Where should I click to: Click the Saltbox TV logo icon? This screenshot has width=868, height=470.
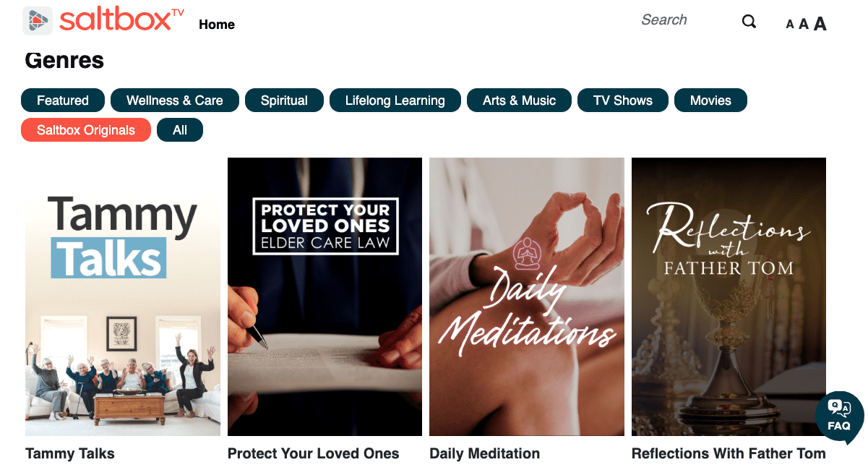[38, 21]
